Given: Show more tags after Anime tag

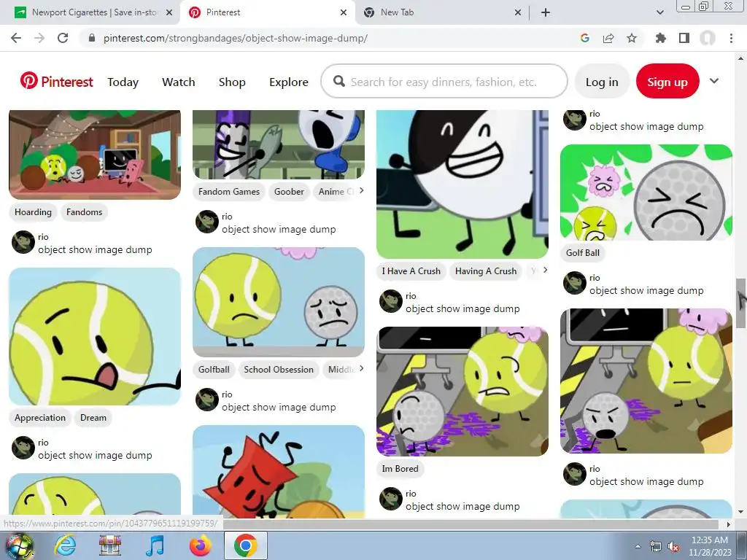Looking at the screenshot, I should point(362,190).
